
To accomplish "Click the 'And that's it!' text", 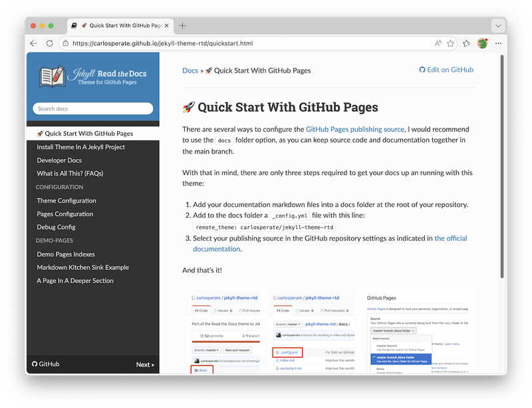I will coord(202,270).
